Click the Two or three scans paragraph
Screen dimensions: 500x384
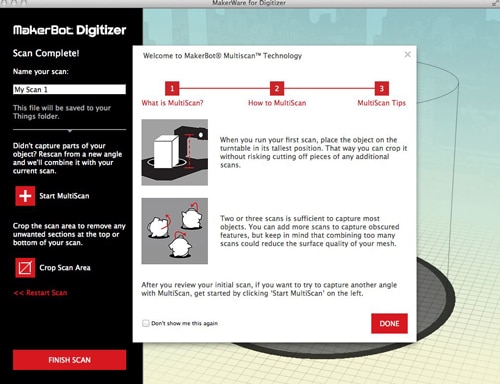point(309,231)
